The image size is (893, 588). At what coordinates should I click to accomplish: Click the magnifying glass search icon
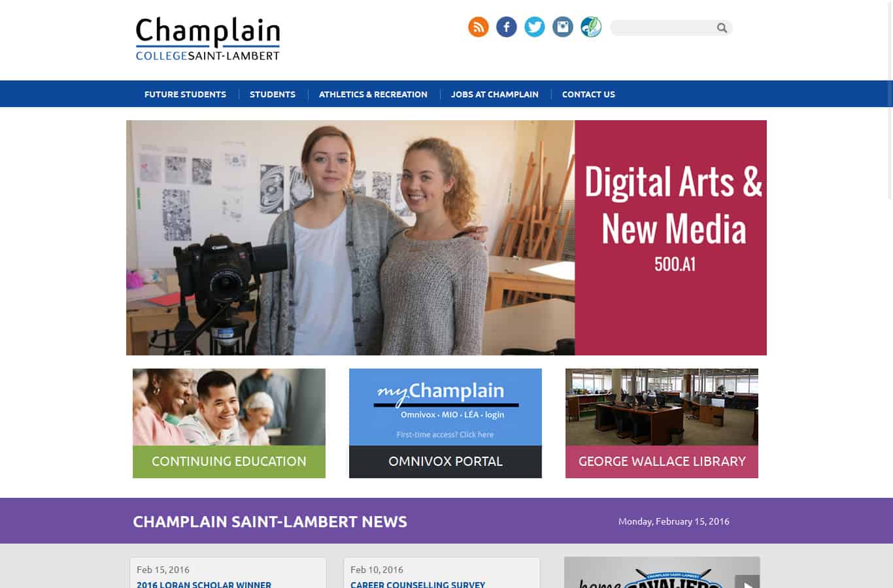coord(722,27)
